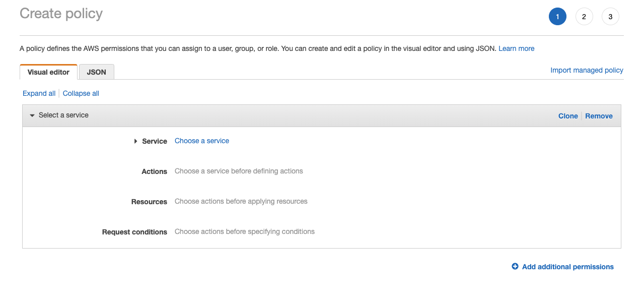Go to step 1 circle

(x=557, y=17)
